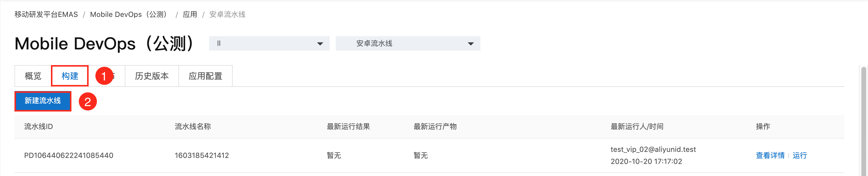Switch to the 概览 tab
The width and height of the screenshot is (868, 176).
tap(33, 76)
